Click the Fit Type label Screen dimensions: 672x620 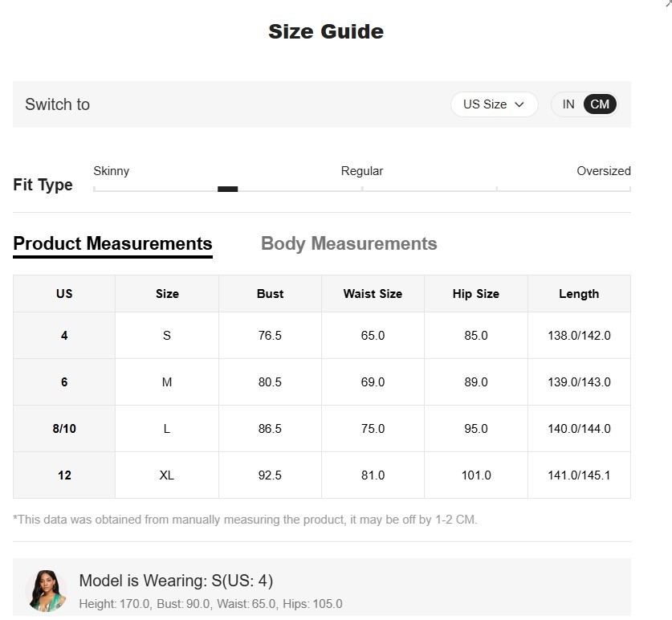[43, 185]
